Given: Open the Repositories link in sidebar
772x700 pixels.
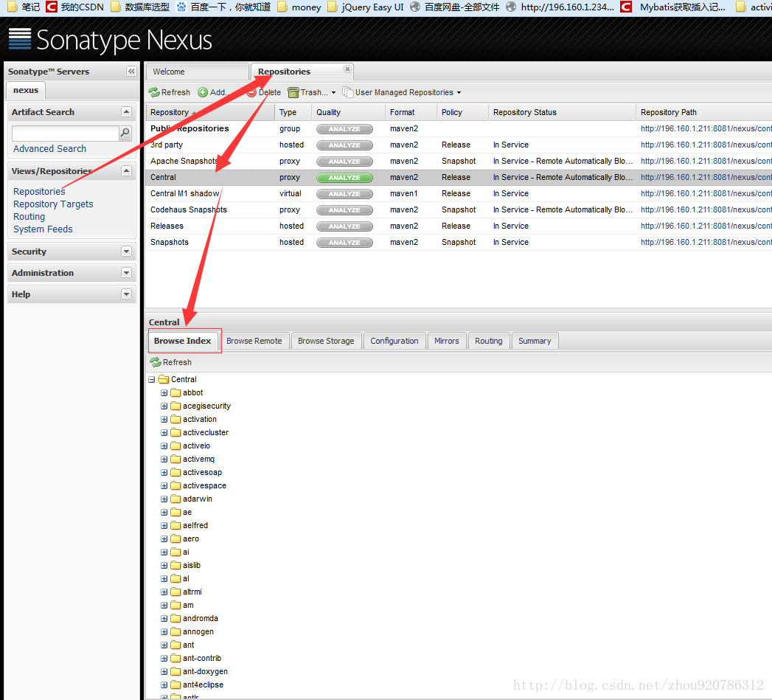Looking at the screenshot, I should (x=39, y=191).
